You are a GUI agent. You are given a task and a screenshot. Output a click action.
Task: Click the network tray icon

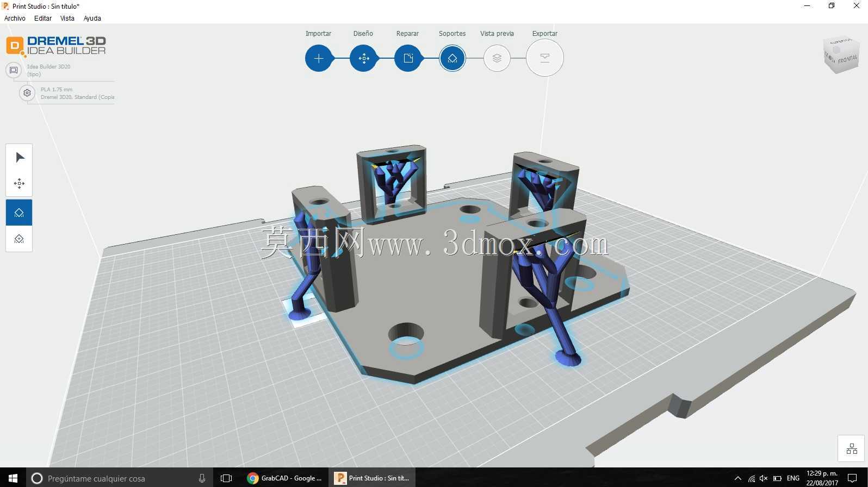pos(751,478)
